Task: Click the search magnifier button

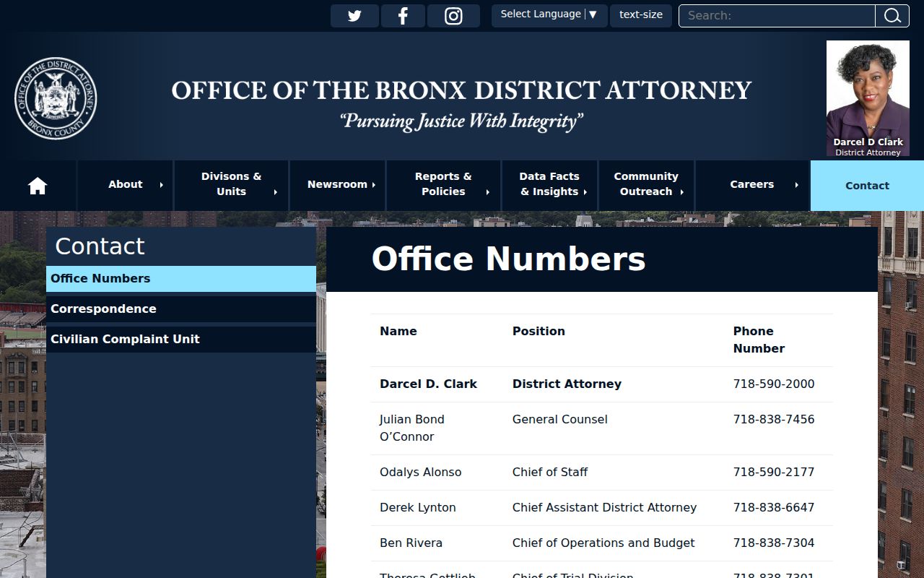Action: (x=892, y=16)
